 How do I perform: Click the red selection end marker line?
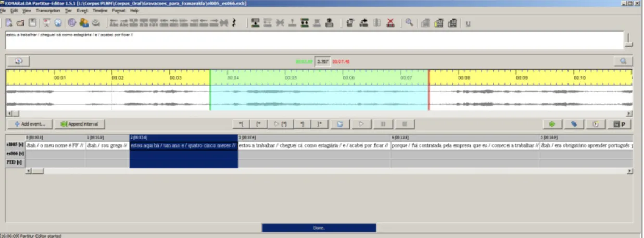point(428,90)
